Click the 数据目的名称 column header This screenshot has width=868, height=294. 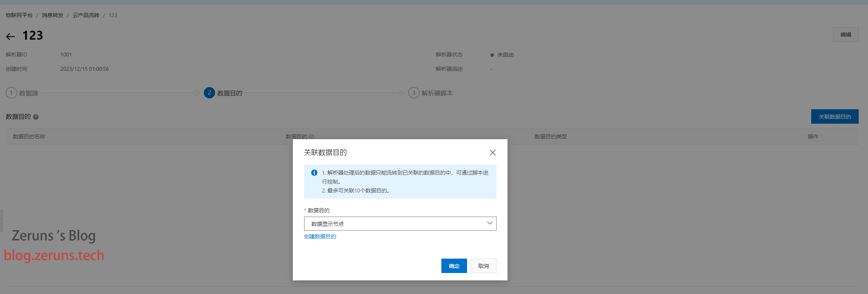[x=29, y=136]
